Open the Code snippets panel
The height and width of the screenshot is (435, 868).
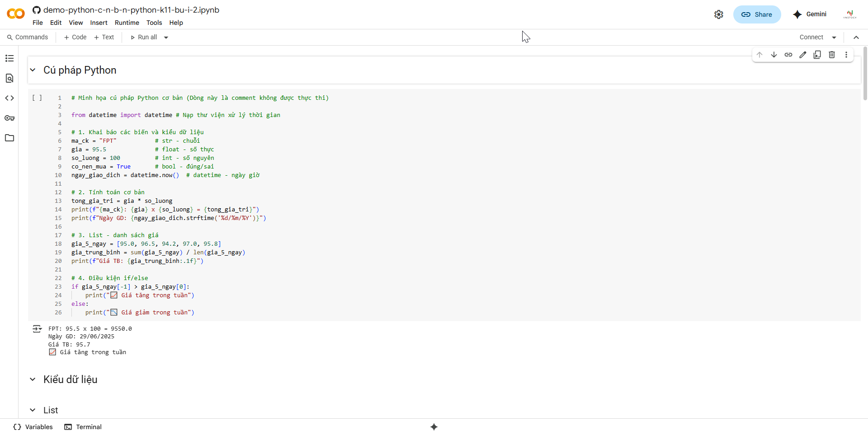[9, 98]
